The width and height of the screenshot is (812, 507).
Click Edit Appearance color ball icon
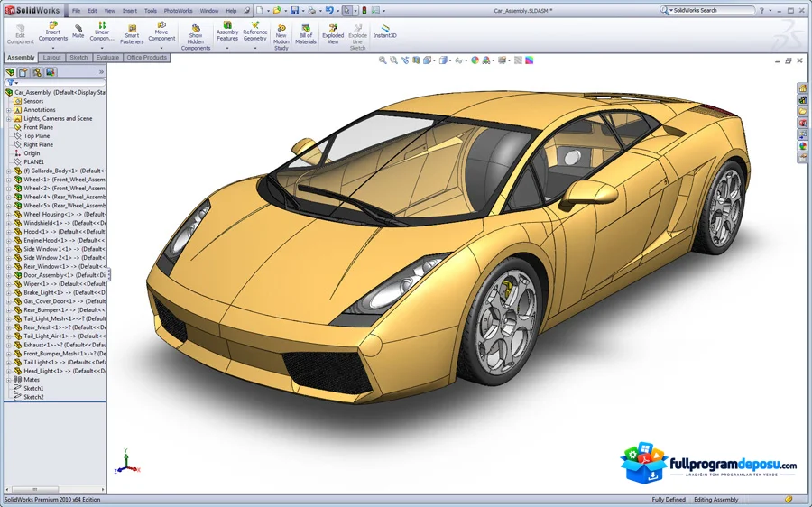(x=475, y=60)
